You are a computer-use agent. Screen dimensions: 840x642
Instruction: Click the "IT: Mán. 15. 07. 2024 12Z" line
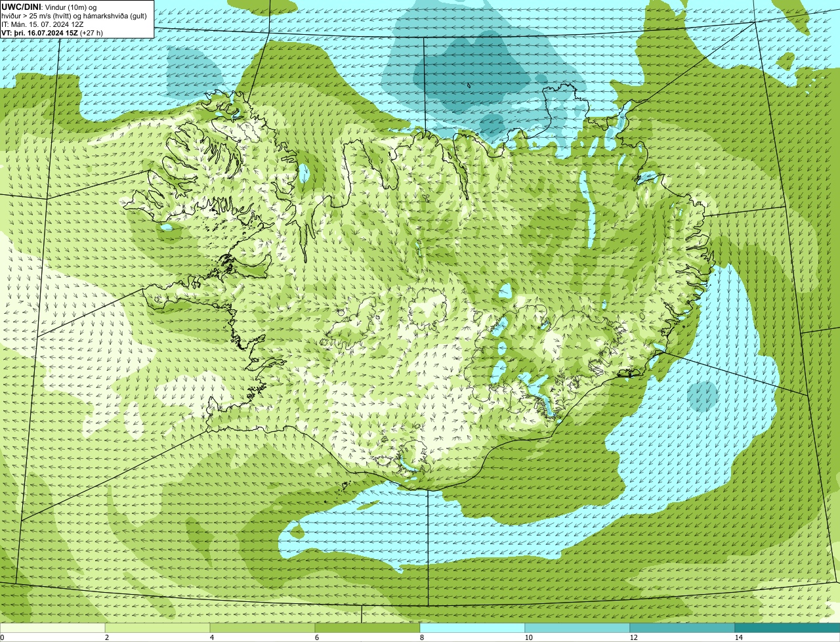[43, 24]
